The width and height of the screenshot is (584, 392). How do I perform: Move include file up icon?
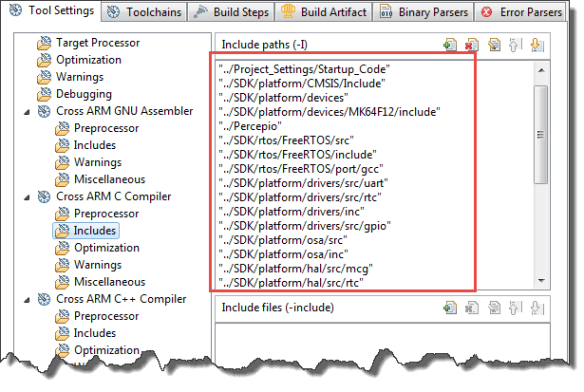point(515,308)
